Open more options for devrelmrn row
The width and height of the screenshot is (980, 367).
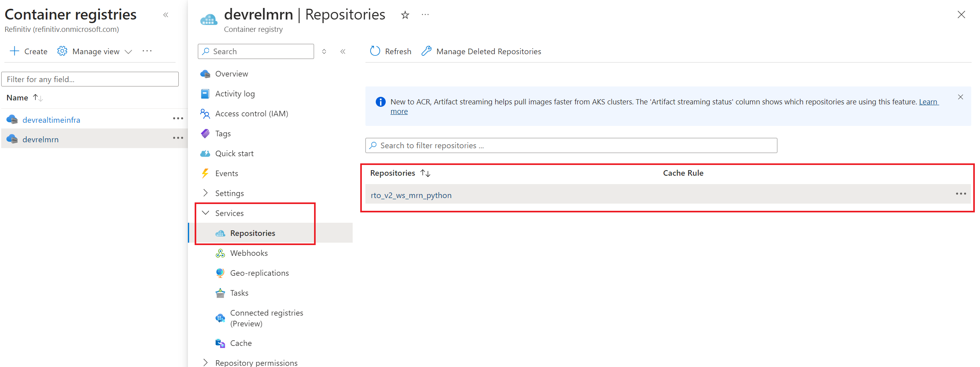click(178, 138)
